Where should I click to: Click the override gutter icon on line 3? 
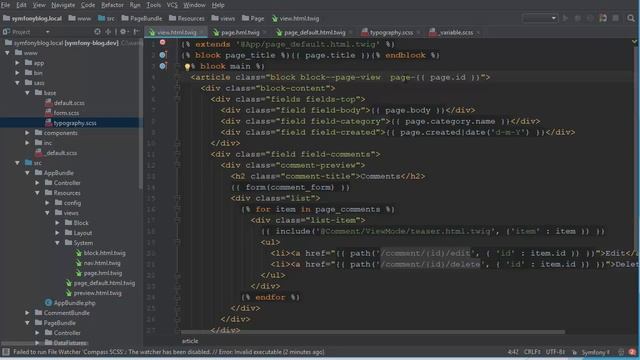(x=163, y=66)
